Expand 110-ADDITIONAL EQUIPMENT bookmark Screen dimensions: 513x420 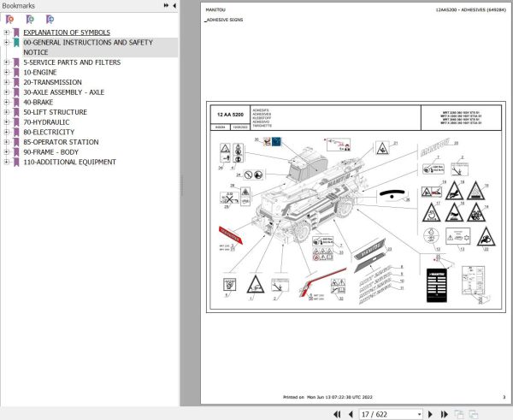click(6, 162)
